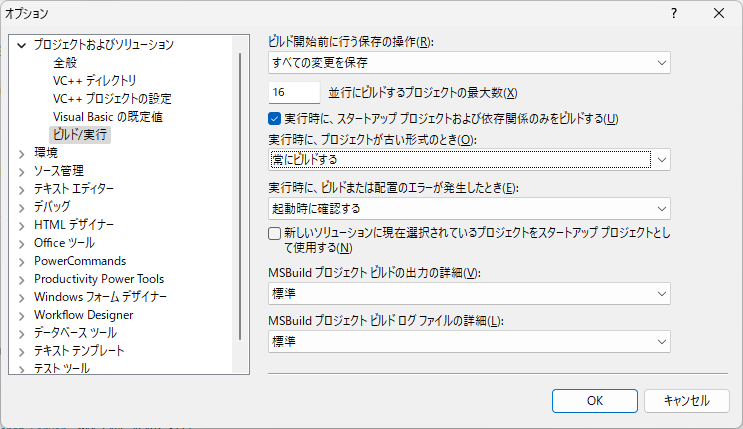Open the ビルド開始前に行う保存の操作 dropdown
Image resolution: width=743 pixels, height=429 pixels.
pos(469,63)
